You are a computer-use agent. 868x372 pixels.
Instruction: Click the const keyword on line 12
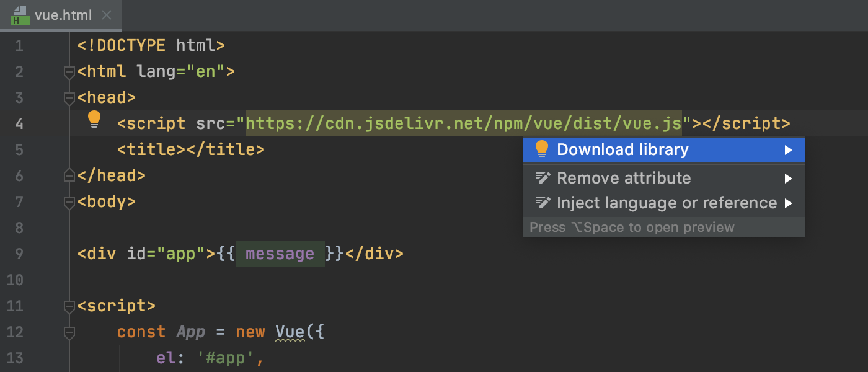click(x=141, y=332)
